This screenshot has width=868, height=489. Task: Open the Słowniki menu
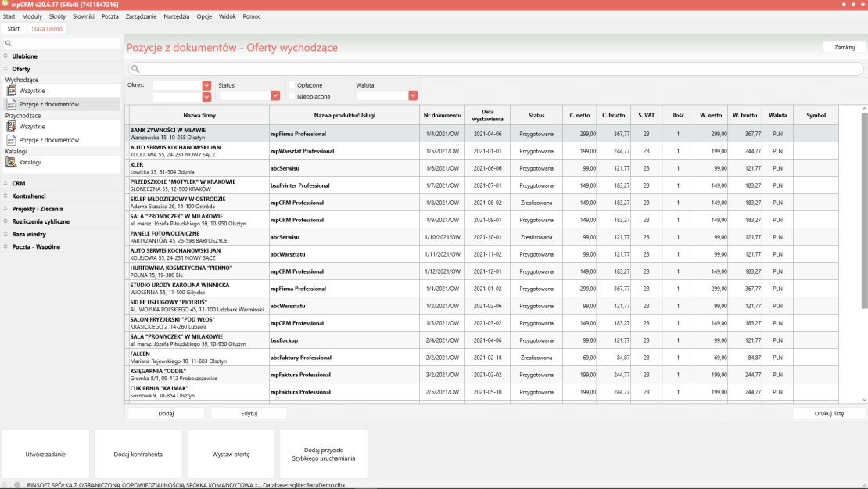pos(83,16)
